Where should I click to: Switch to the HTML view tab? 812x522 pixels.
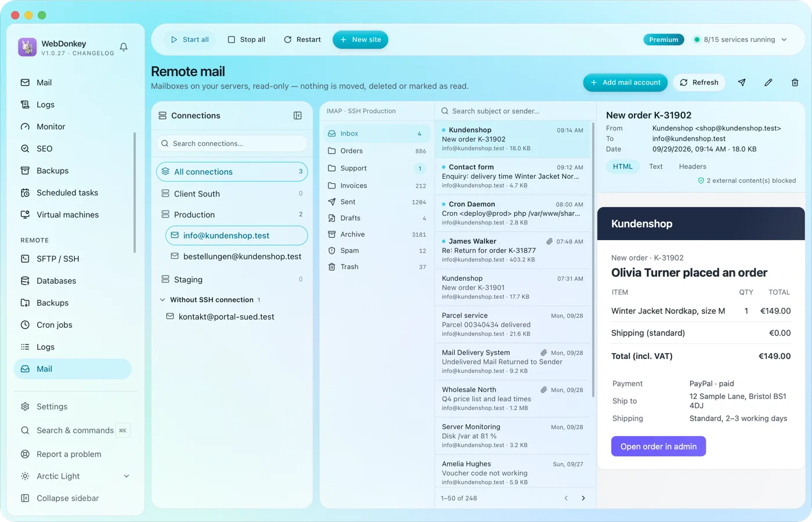(623, 166)
